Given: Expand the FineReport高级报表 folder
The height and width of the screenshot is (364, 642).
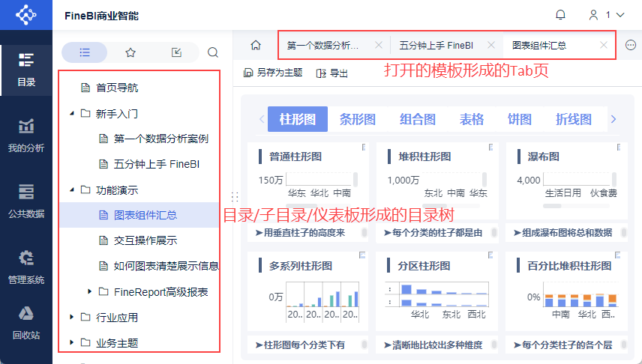Looking at the screenshot, I should coord(90,291).
